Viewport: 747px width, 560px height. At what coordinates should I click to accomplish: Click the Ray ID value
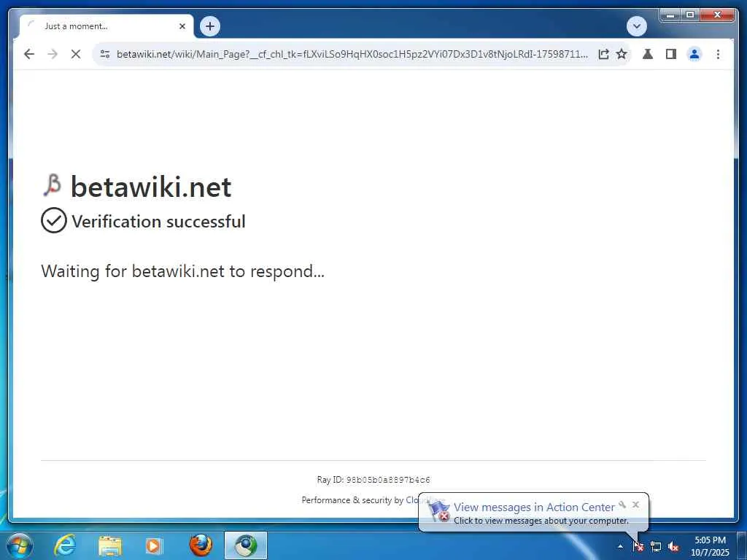(x=388, y=480)
